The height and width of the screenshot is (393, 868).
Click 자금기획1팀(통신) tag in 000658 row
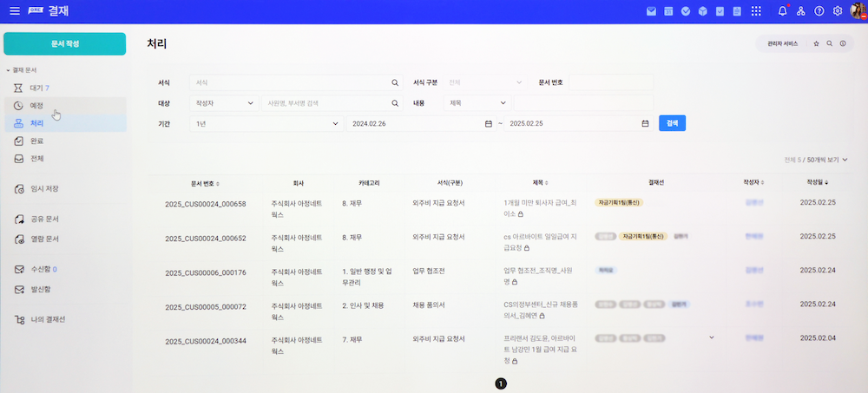point(619,203)
